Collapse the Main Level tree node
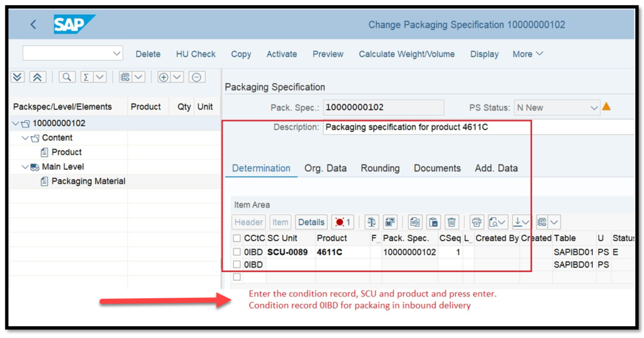644x338 pixels. (x=25, y=167)
